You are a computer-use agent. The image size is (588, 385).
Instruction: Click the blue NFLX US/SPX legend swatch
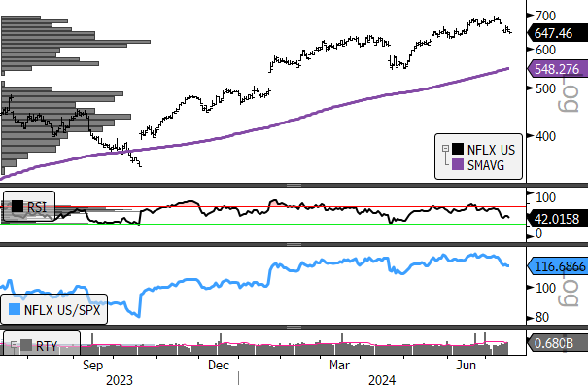coord(15,309)
